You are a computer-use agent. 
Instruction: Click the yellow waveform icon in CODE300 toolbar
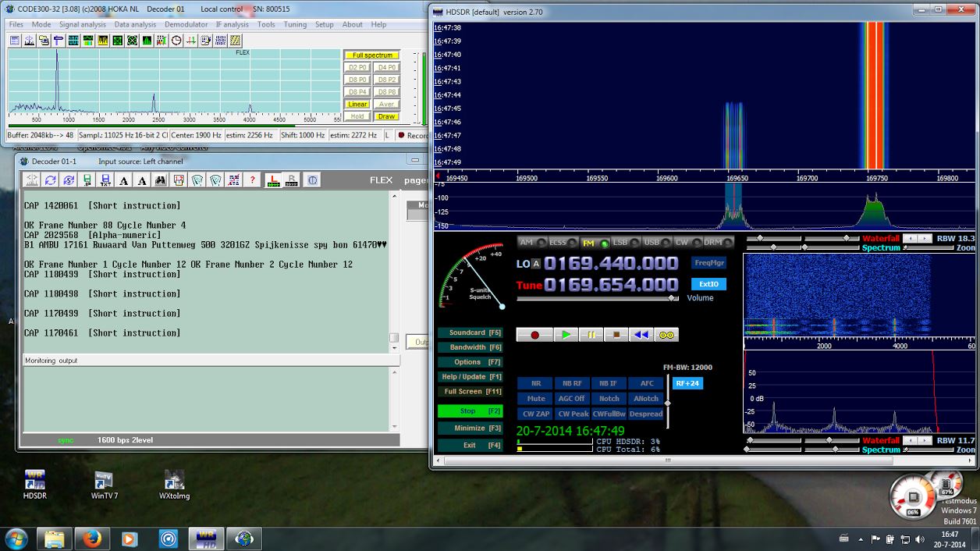coord(103,41)
